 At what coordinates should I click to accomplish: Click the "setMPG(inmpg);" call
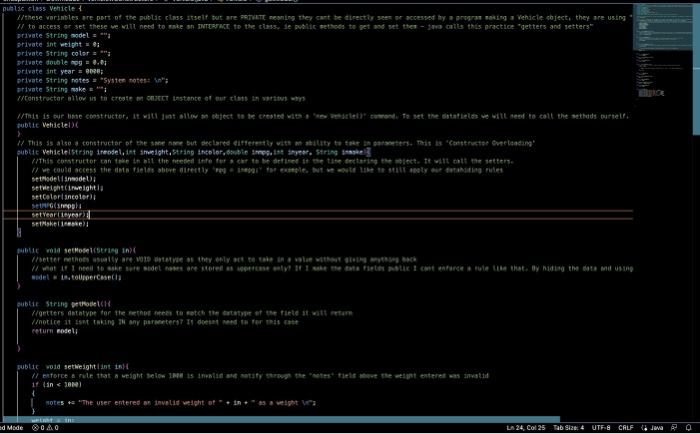coord(57,205)
